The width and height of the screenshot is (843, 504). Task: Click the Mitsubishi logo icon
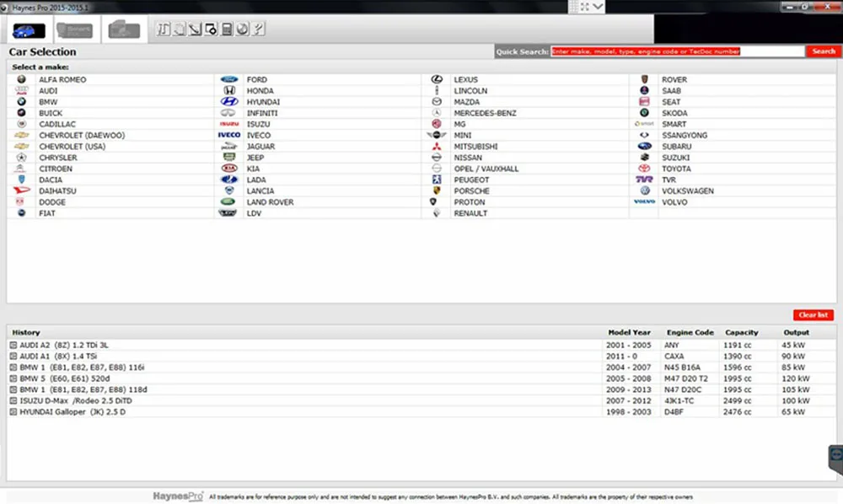pyautogui.click(x=437, y=146)
